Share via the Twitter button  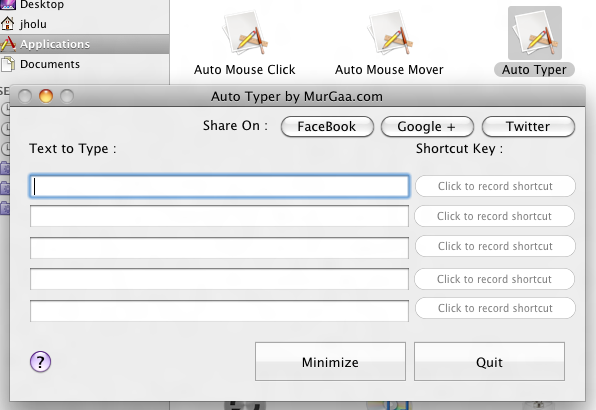point(528,127)
